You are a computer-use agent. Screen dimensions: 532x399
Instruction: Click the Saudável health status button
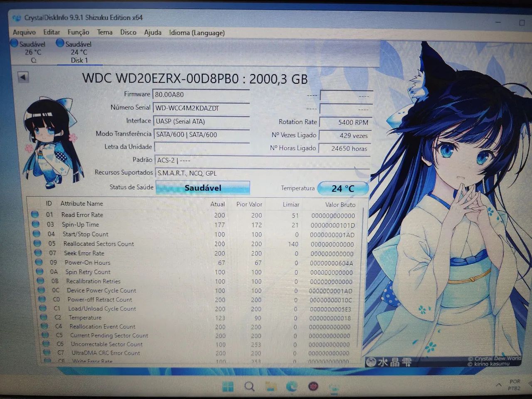(x=203, y=188)
